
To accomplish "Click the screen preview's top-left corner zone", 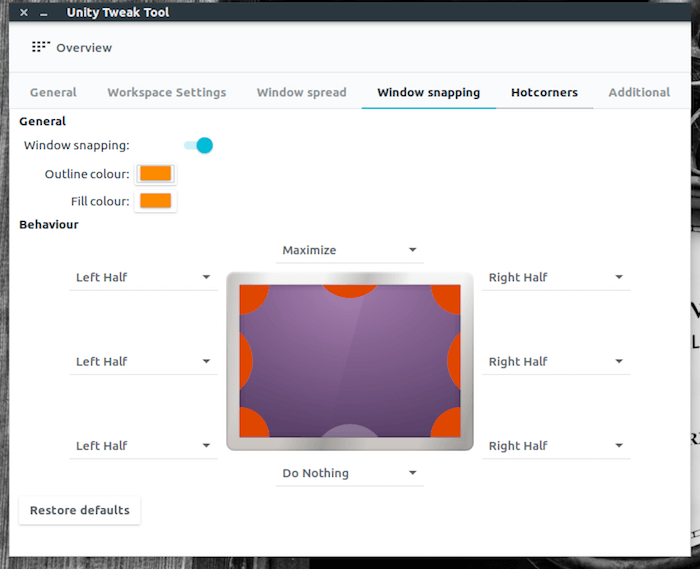I will click(251, 297).
